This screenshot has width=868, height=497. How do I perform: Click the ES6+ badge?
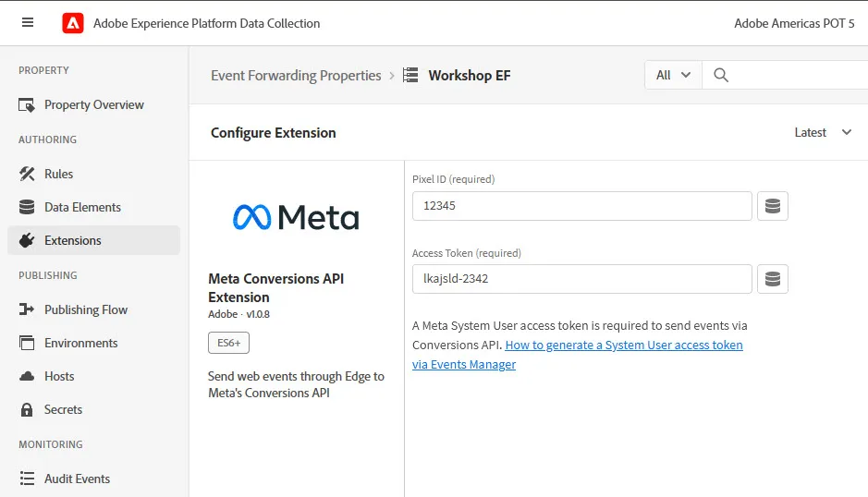(x=228, y=343)
